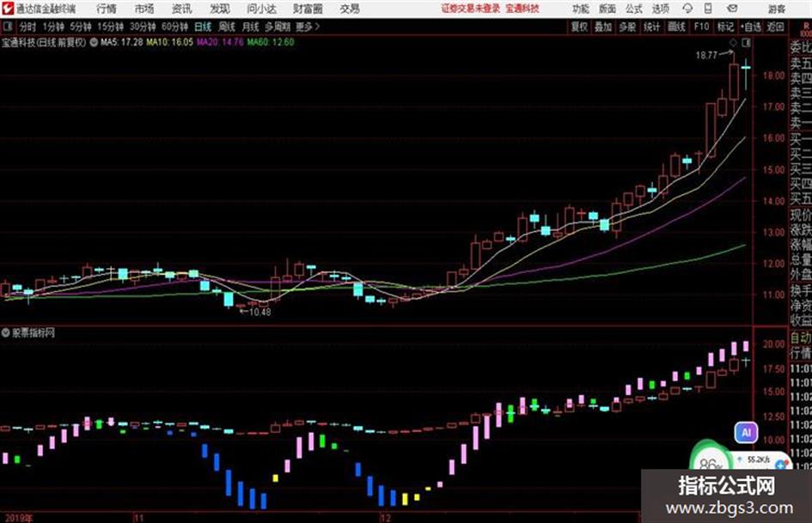Click the 12 month timeline marker
The height and width of the screenshot is (523, 812).
(x=385, y=518)
